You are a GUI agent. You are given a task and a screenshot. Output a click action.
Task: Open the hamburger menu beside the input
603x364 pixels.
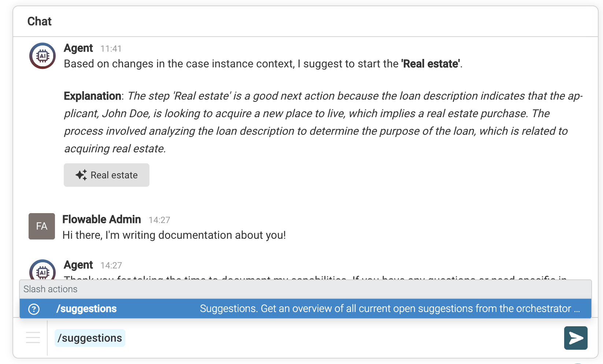pos(33,338)
